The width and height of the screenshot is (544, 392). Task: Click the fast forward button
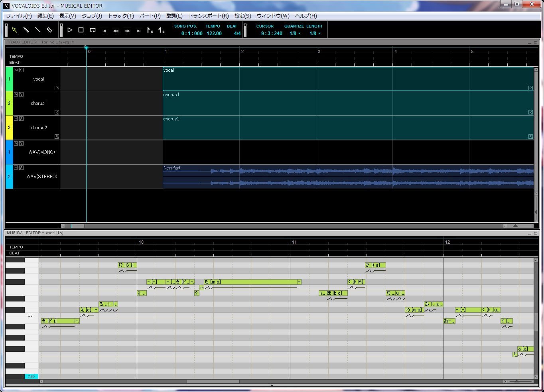(127, 31)
